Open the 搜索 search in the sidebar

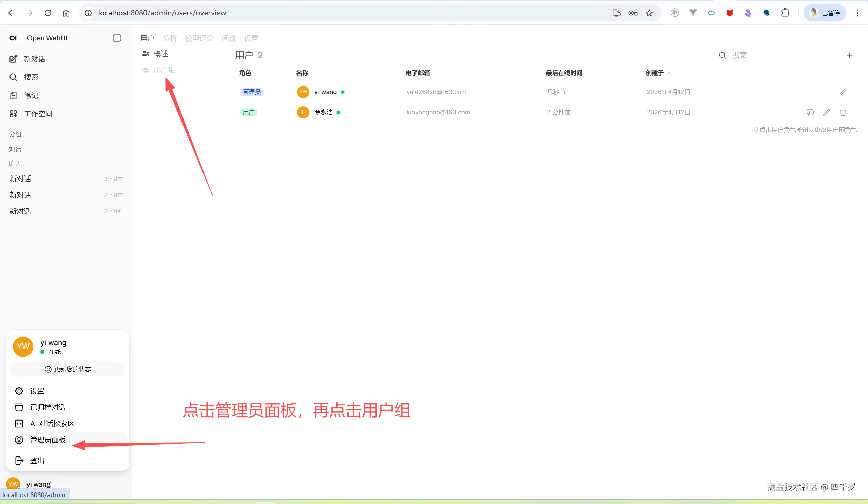coord(31,77)
